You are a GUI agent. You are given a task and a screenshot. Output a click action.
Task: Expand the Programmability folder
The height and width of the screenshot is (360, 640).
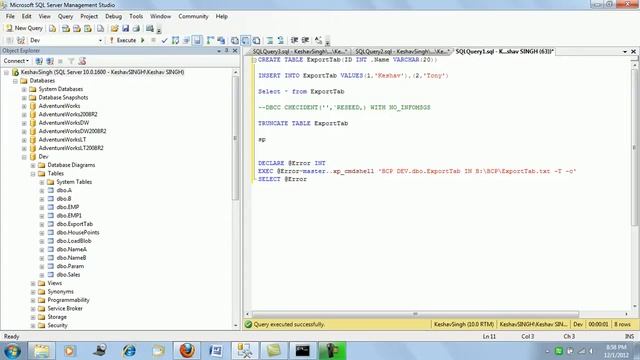tap(33, 300)
